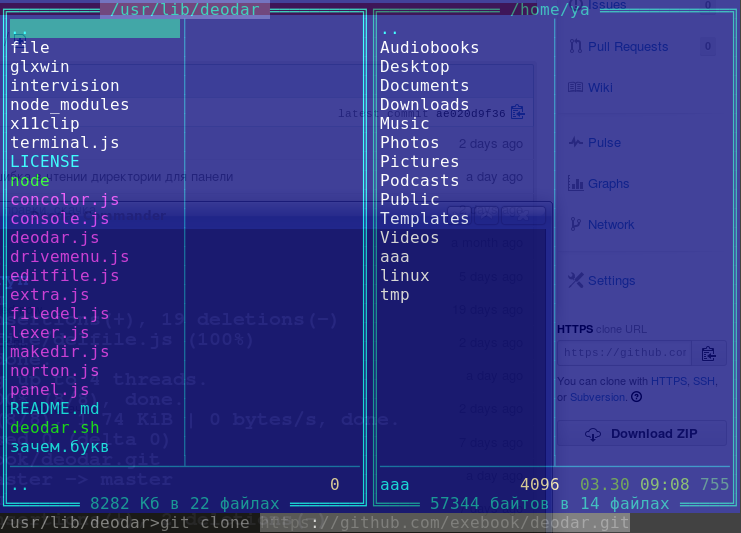The height and width of the screenshot is (533, 741).
Task: Select the 'linux' folder in right panel
Action: (405, 275)
